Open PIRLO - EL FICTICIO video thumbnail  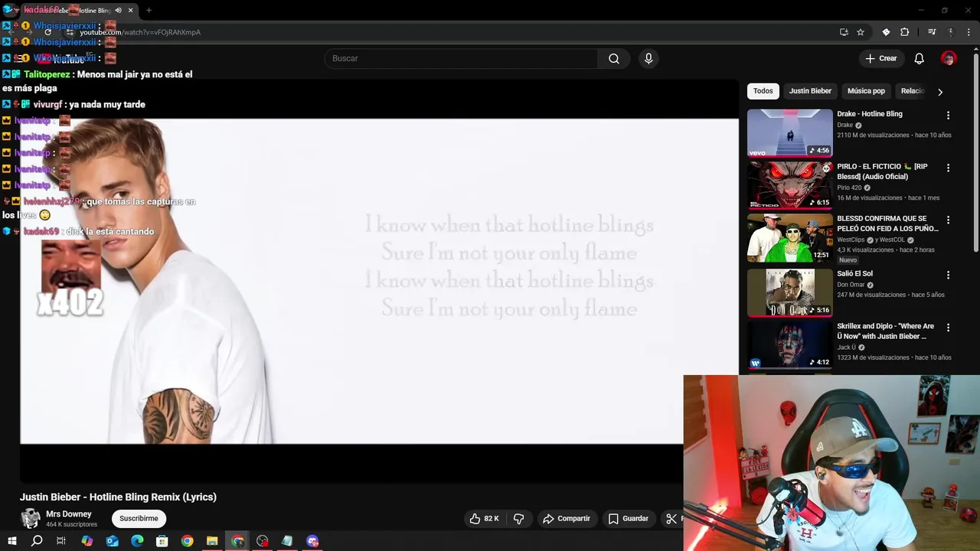click(x=789, y=184)
